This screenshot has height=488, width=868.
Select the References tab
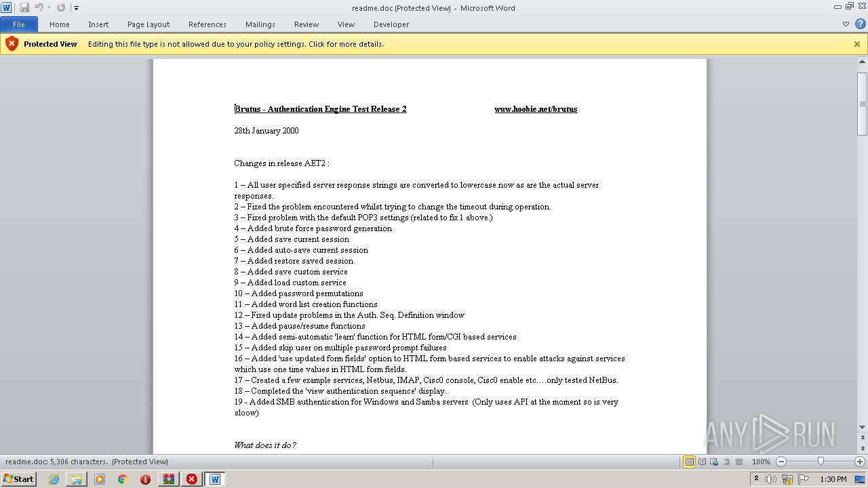point(208,24)
